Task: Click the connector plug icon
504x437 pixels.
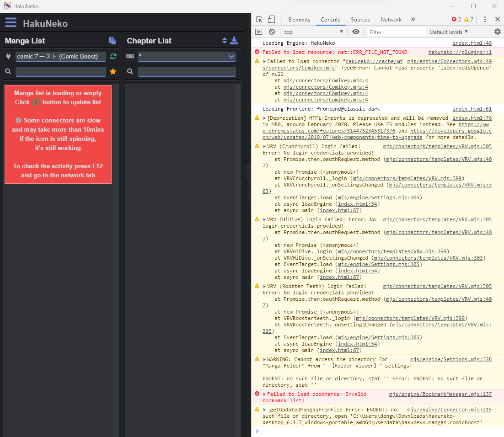Action: [x=8, y=56]
